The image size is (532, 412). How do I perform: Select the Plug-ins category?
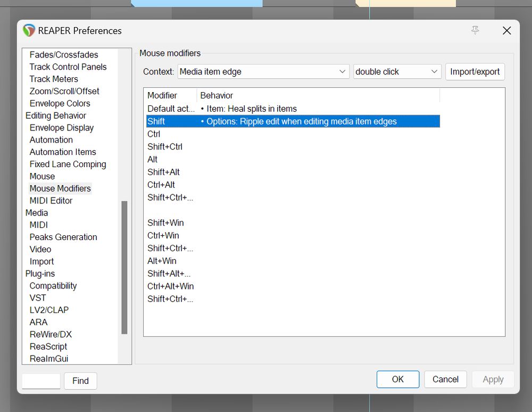40,274
